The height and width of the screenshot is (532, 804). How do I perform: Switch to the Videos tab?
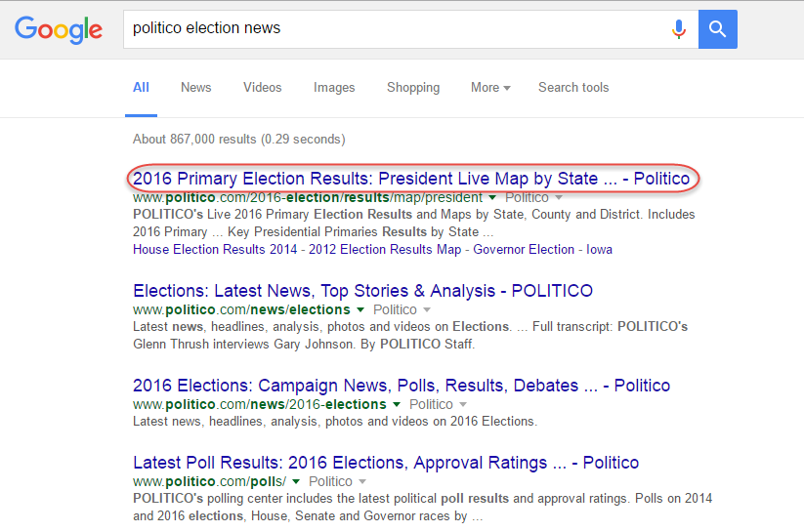[x=262, y=88]
